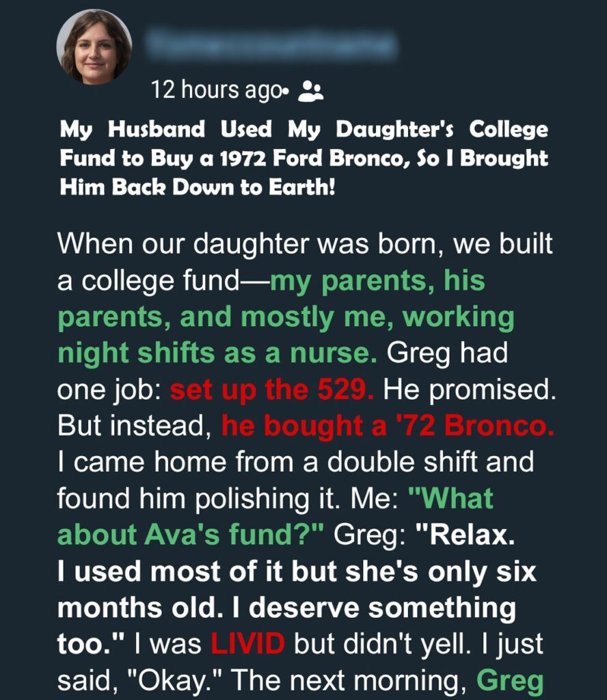607x700 pixels.
Task: Click the '12 hours ago' timestamp
Action: (x=216, y=90)
